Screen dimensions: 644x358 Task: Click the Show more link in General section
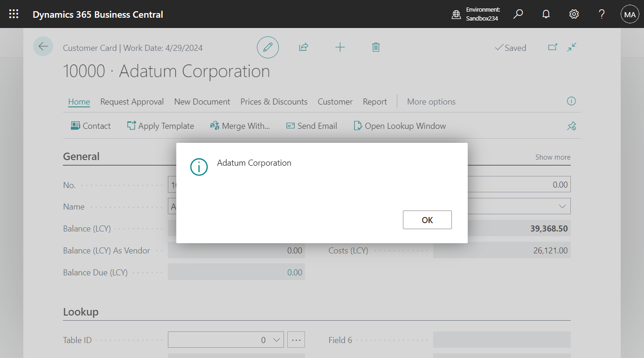pos(553,157)
